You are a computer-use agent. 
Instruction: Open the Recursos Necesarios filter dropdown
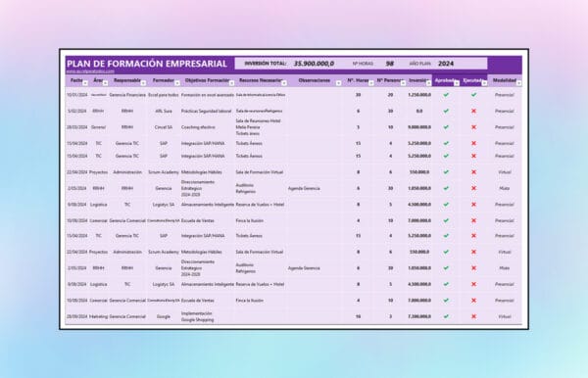pos(284,83)
